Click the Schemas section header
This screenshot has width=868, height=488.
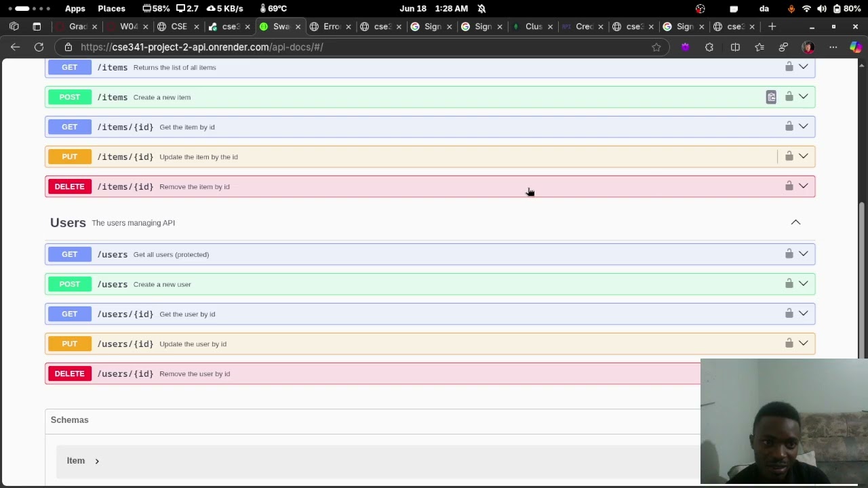point(69,420)
